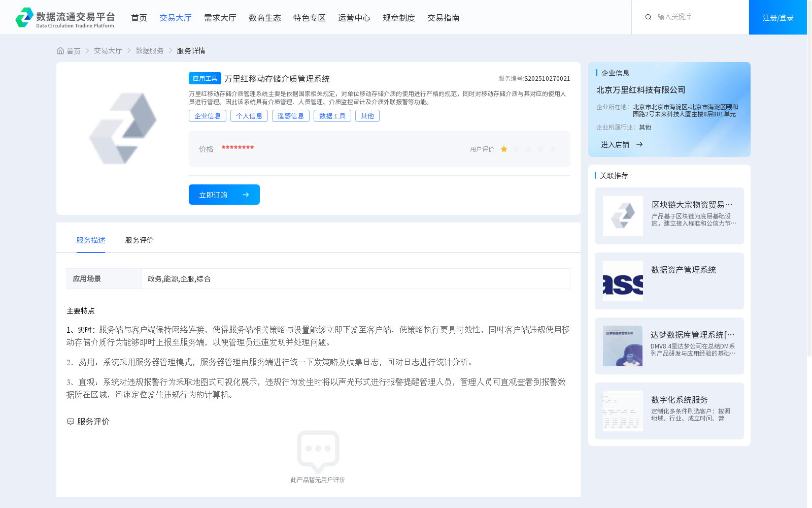Click the 关联推荐 section heading

point(614,176)
